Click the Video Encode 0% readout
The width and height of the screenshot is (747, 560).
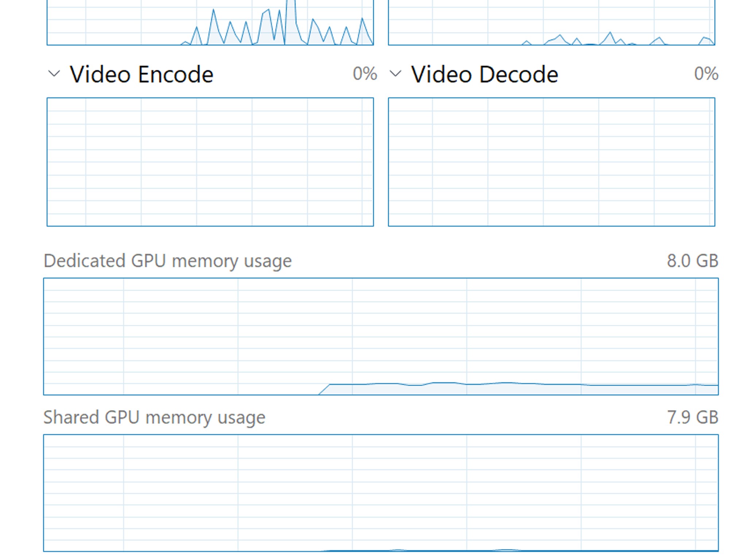pos(365,74)
